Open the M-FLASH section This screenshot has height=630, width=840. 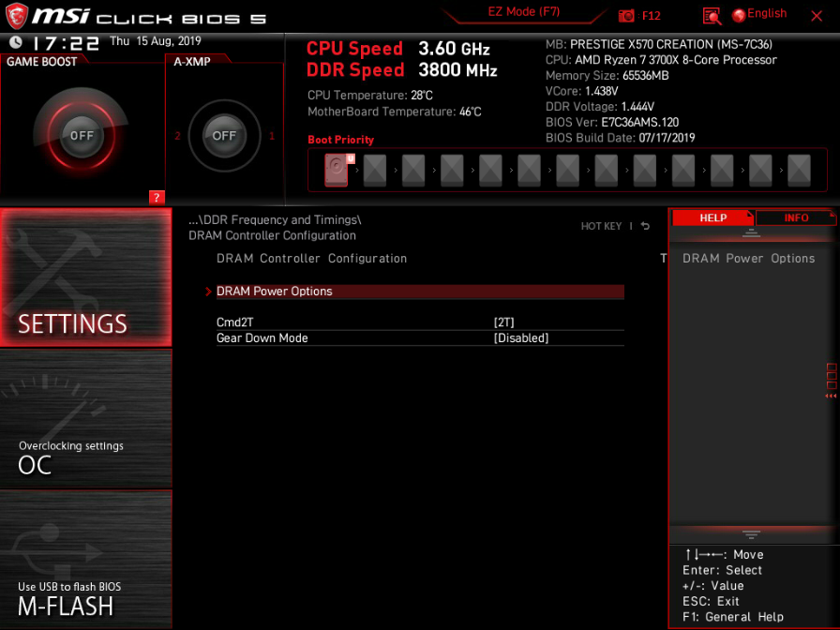pos(85,560)
